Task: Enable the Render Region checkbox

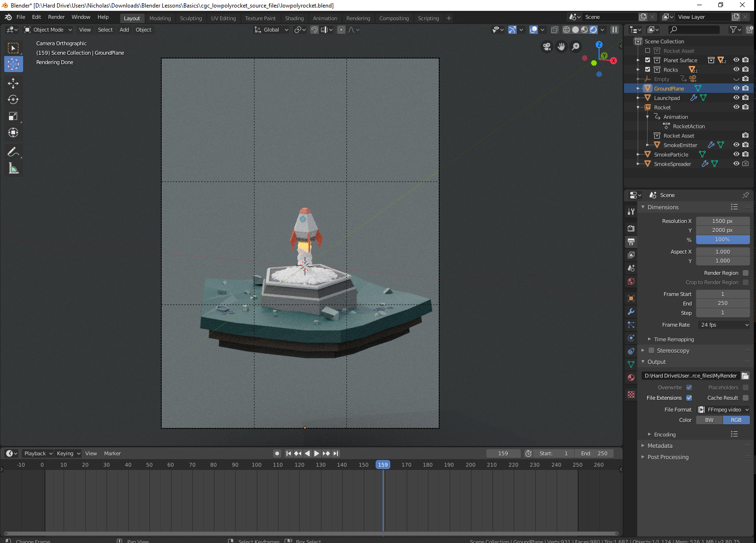Action: tap(746, 273)
